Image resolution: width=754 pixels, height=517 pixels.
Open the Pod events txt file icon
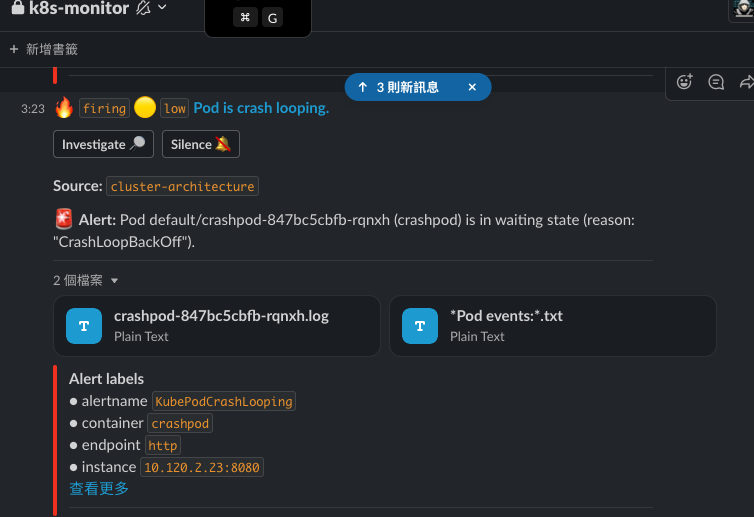[420, 326]
